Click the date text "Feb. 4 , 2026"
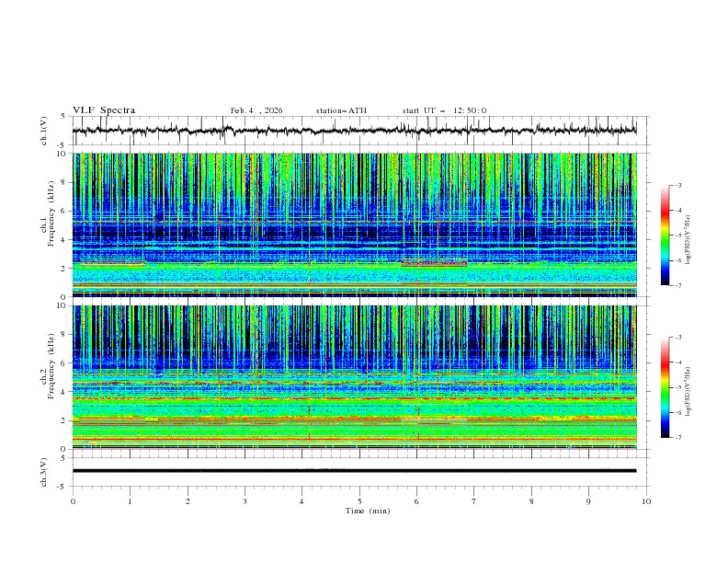This screenshot has width=728, height=563. click(x=256, y=110)
